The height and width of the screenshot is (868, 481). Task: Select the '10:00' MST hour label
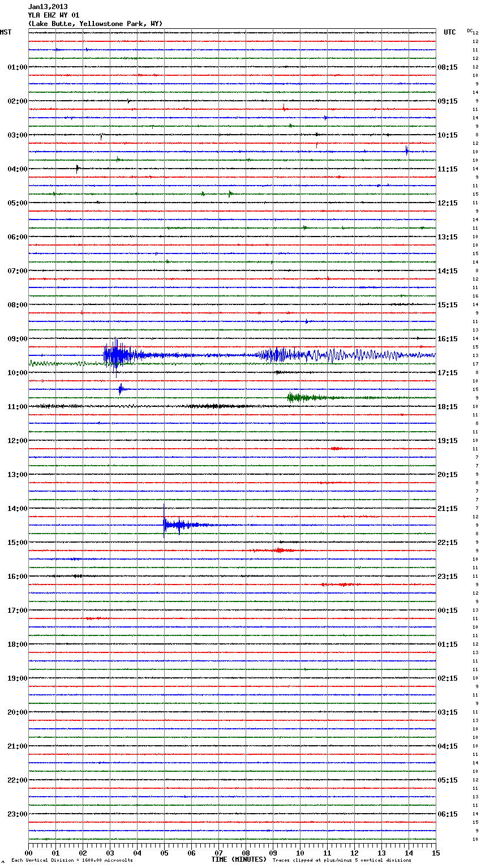(x=18, y=373)
